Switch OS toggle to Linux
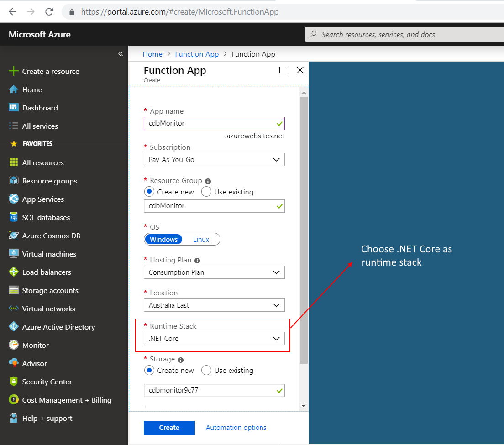 (201, 240)
